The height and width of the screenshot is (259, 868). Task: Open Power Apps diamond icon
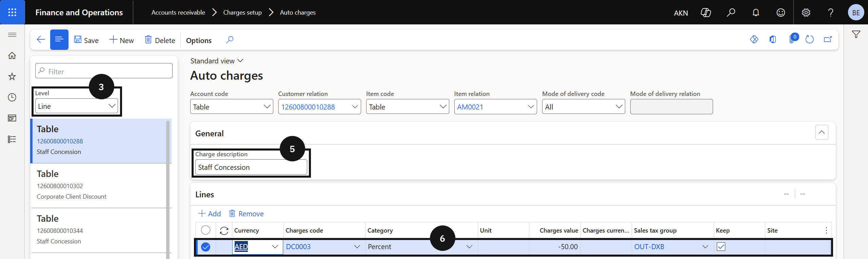[754, 40]
